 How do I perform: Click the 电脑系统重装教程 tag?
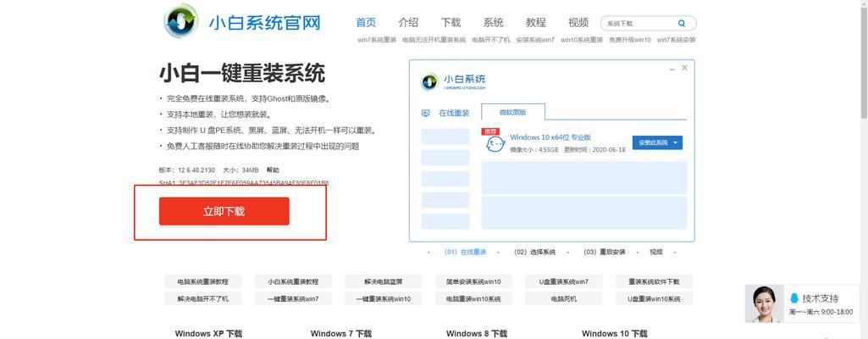click(202, 281)
